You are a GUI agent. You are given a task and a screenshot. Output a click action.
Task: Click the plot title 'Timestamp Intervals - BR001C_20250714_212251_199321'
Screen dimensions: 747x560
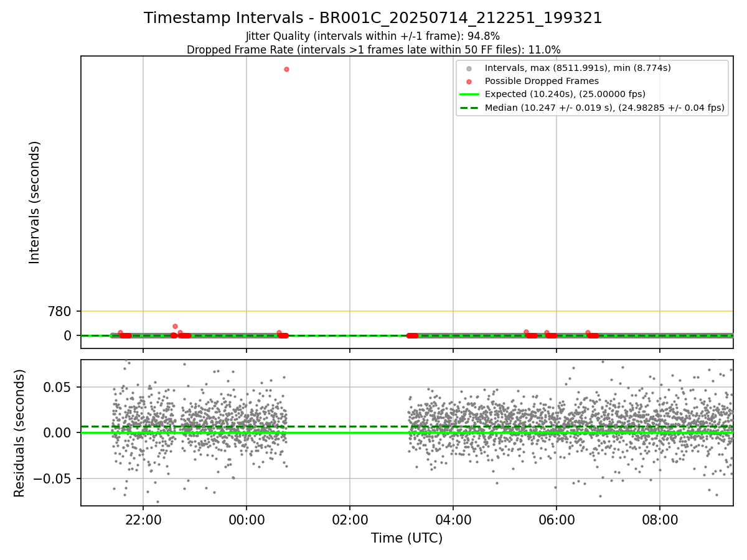pos(373,18)
